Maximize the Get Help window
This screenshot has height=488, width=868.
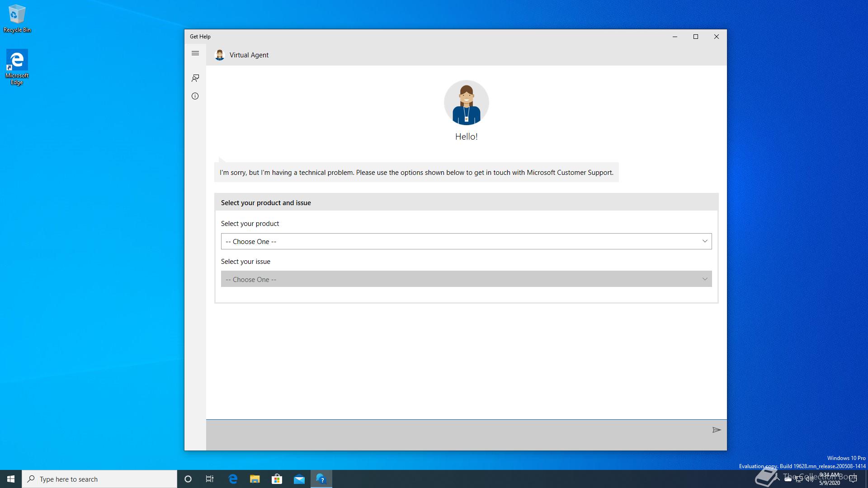pos(696,37)
